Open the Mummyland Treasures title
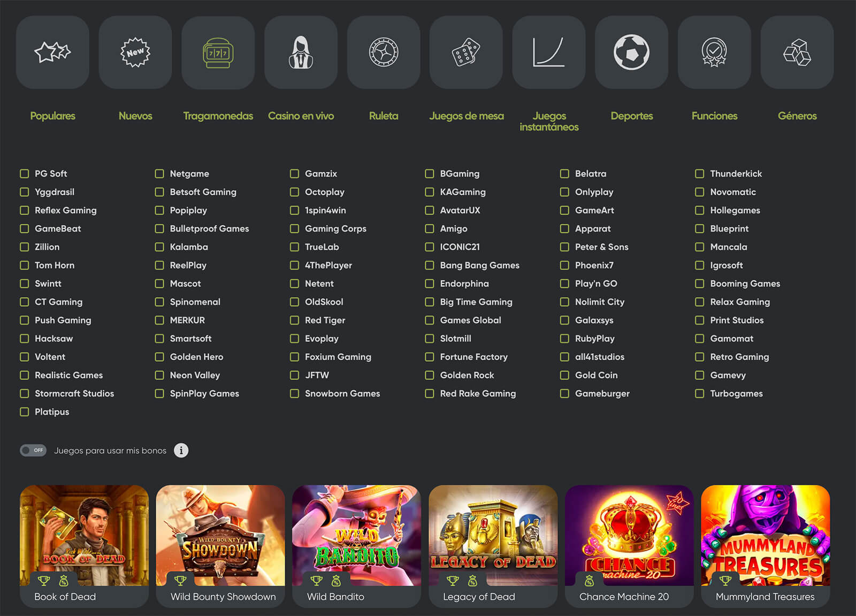Viewport: 856px width, 616px height. (x=765, y=597)
